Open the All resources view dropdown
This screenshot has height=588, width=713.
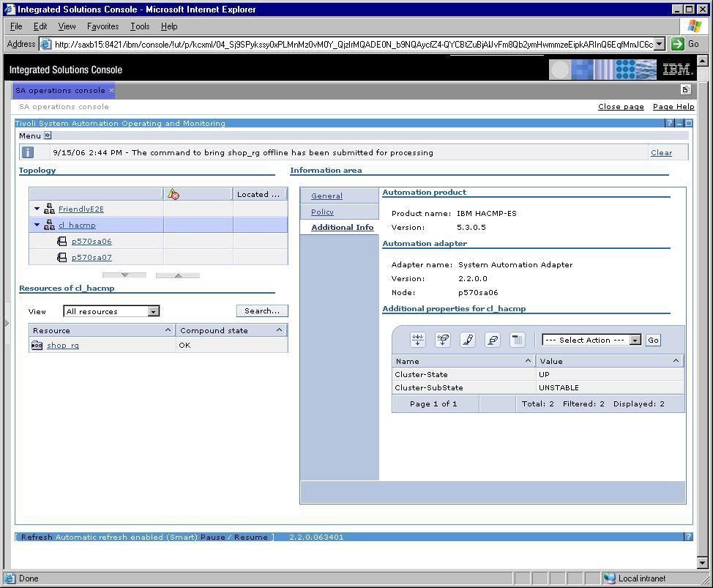[154, 311]
